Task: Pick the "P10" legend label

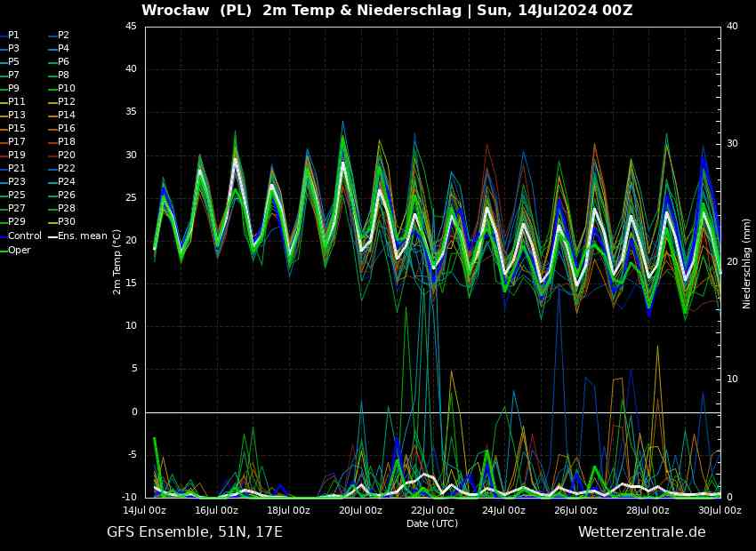Action: (67, 88)
